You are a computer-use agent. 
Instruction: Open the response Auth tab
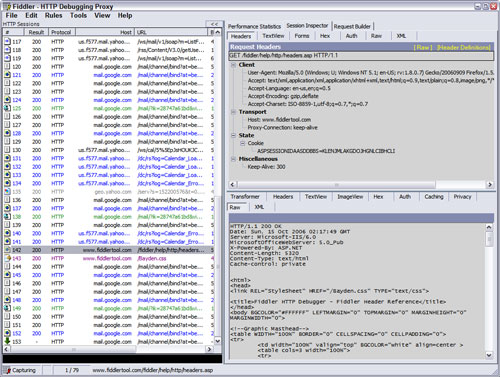pos(405,197)
